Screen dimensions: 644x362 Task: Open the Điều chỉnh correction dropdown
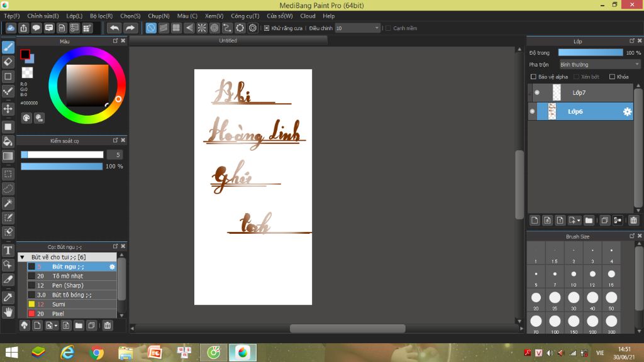point(357,28)
